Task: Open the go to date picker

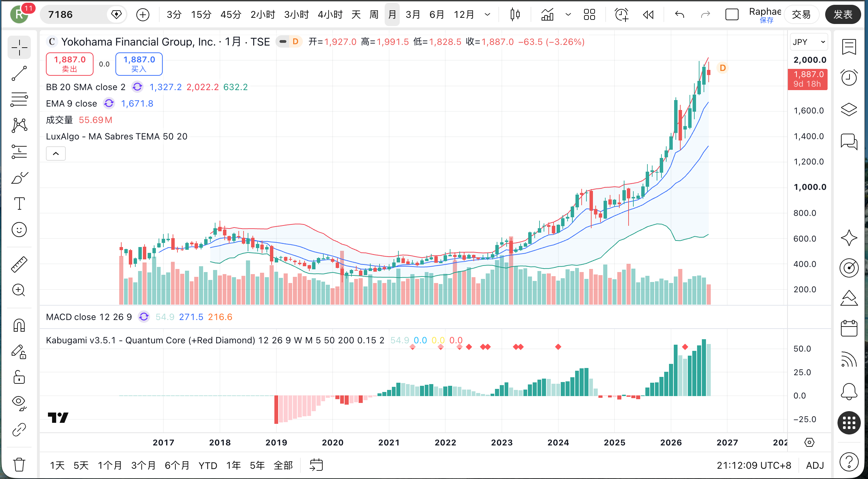Action: point(316,465)
